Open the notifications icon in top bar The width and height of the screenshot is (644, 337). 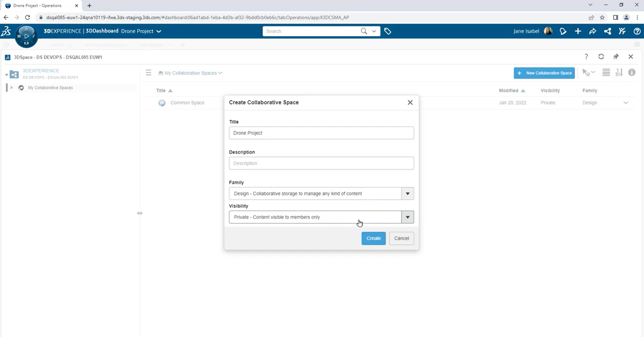(x=563, y=31)
